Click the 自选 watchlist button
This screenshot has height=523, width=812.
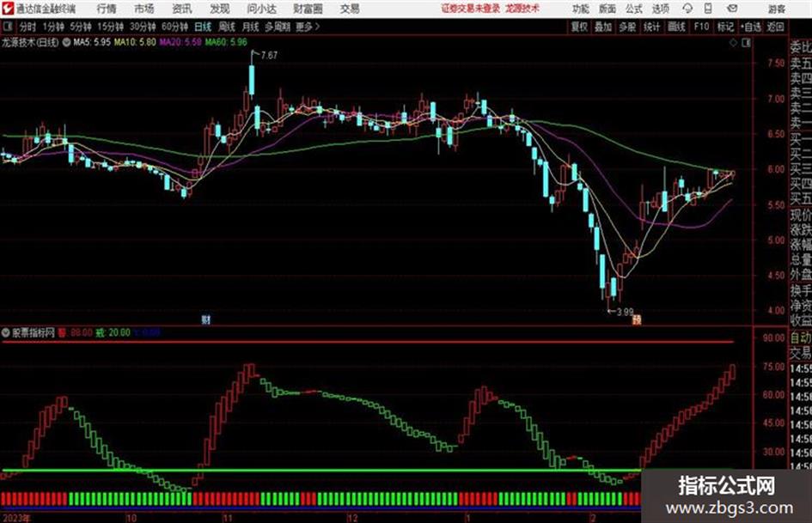coord(750,27)
